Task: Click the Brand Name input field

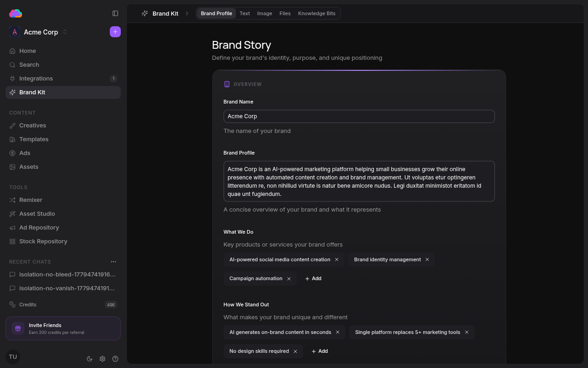Action: click(x=359, y=116)
